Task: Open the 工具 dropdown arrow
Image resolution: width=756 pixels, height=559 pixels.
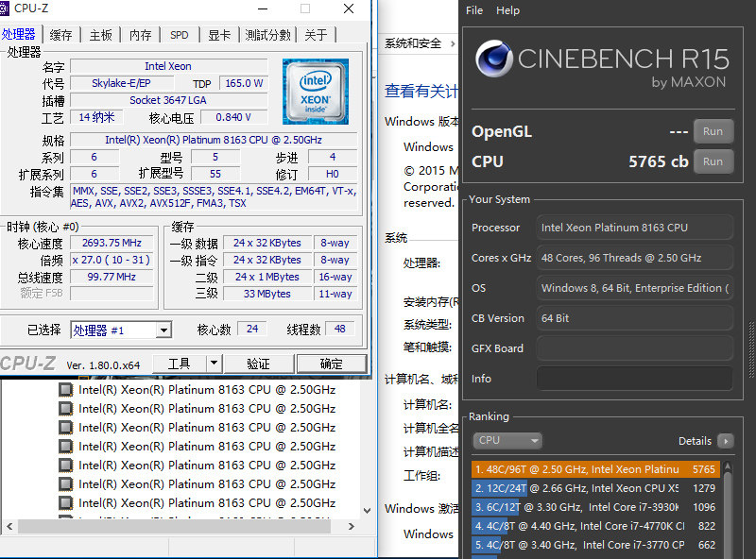Action: [x=215, y=364]
